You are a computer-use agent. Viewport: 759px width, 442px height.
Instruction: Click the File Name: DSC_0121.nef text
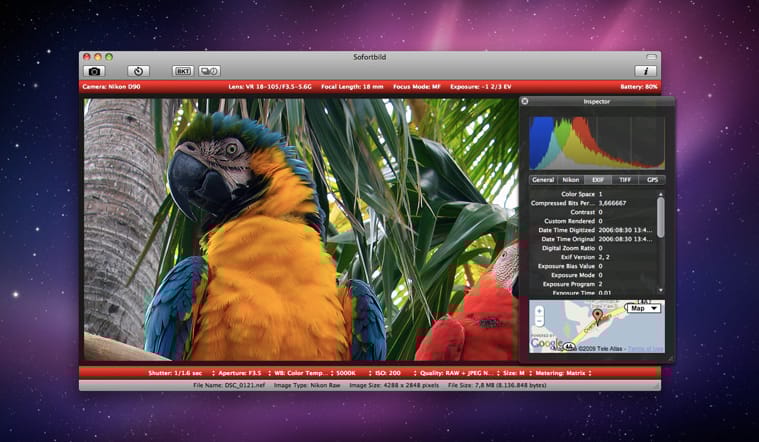[229, 385]
